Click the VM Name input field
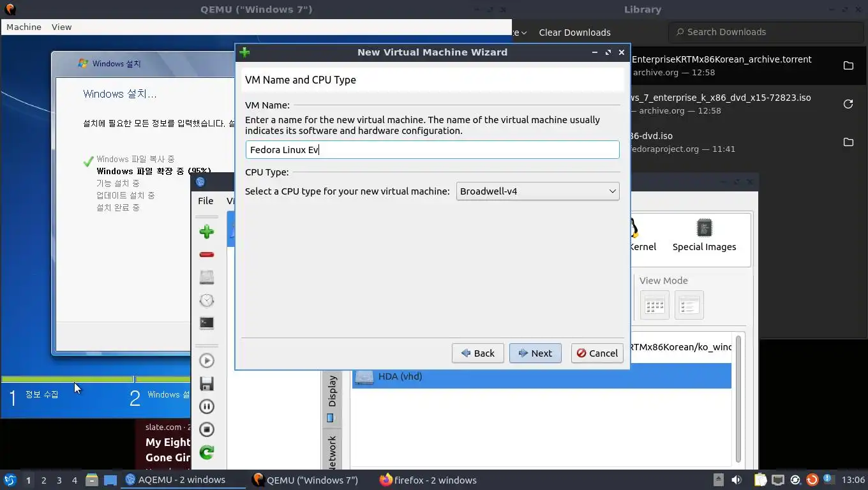 pyautogui.click(x=432, y=150)
